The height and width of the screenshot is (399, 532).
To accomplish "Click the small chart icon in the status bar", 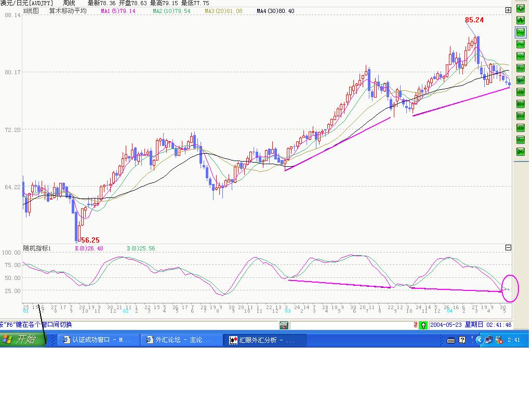I will coord(284,325).
